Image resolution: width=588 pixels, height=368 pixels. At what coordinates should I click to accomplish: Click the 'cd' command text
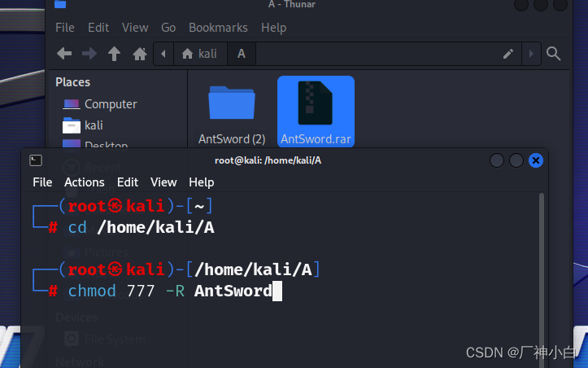pyautogui.click(x=77, y=228)
